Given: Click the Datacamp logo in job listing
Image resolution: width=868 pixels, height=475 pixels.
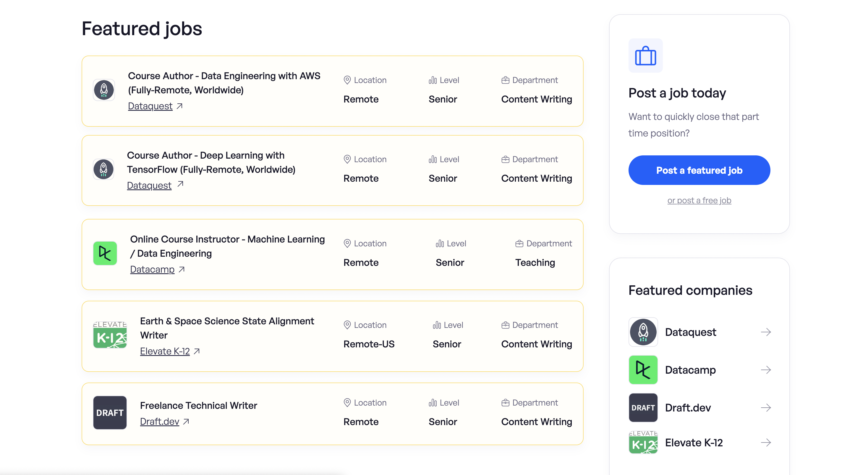Looking at the screenshot, I should click(x=105, y=253).
